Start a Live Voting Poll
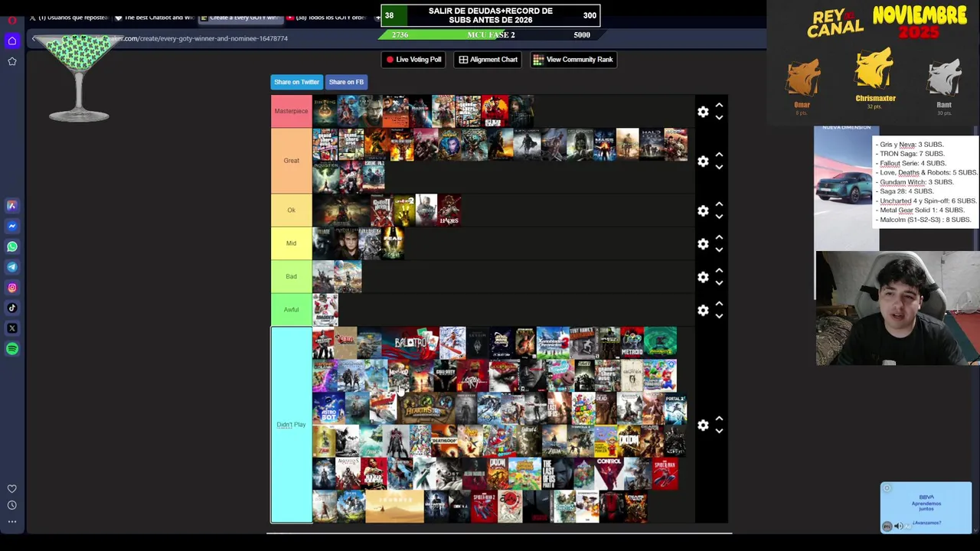The image size is (980, 551). click(x=413, y=60)
